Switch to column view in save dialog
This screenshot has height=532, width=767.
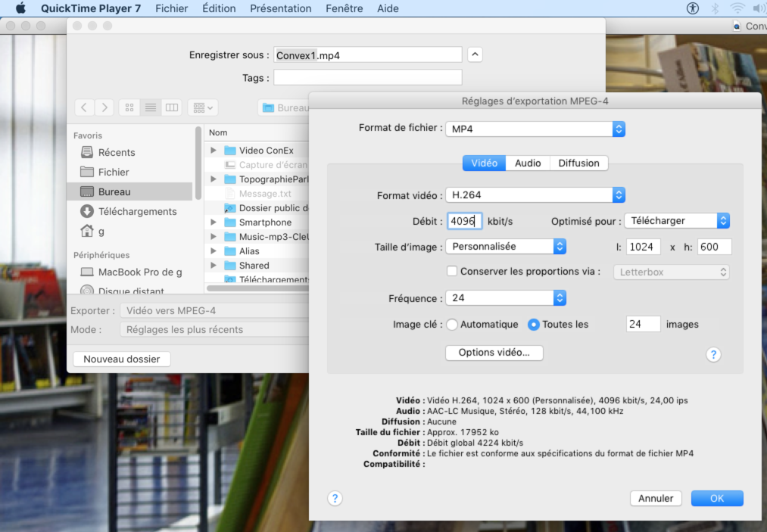[172, 107]
